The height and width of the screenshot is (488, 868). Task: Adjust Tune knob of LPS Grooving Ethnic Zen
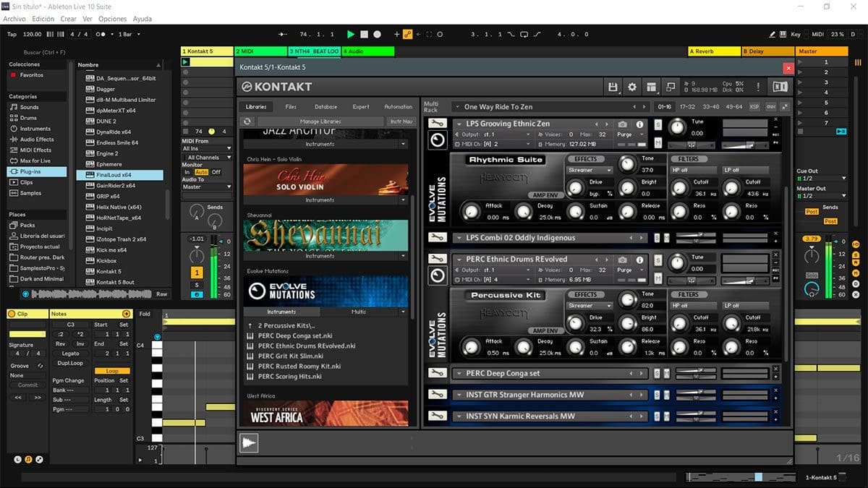pos(677,127)
